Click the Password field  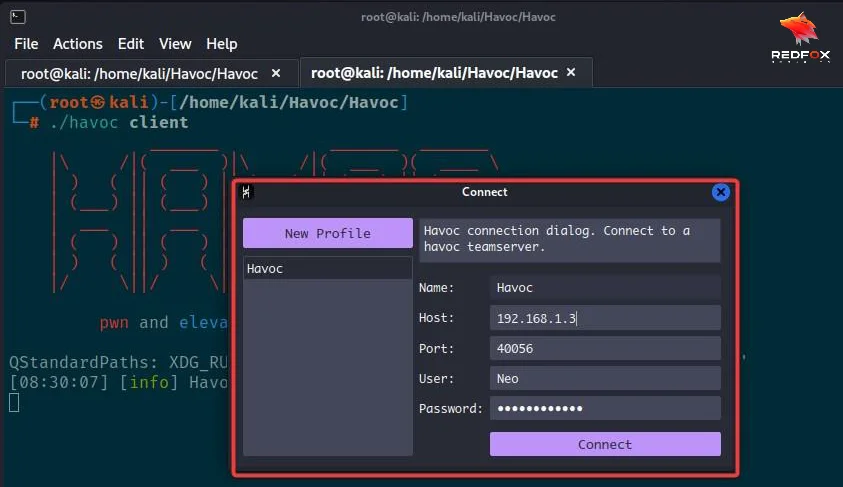click(x=605, y=409)
